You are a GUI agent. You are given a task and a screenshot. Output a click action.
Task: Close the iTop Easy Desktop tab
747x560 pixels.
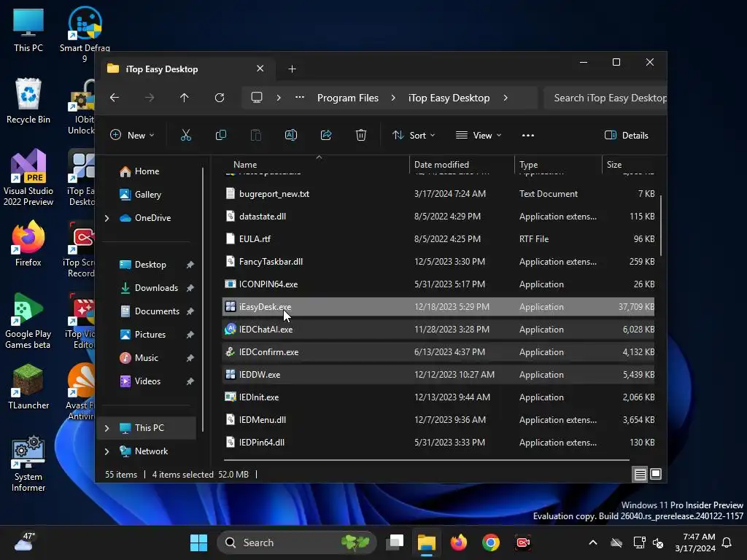click(260, 69)
